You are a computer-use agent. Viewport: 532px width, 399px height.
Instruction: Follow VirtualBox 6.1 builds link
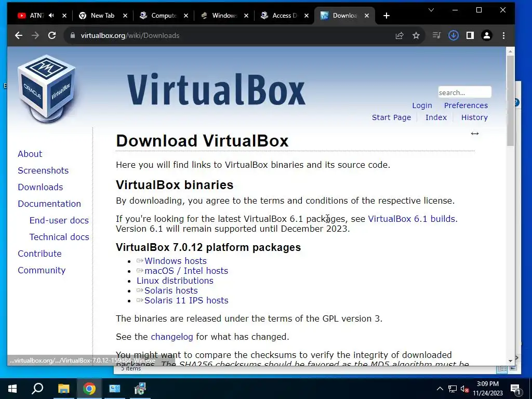click(413, 219)
